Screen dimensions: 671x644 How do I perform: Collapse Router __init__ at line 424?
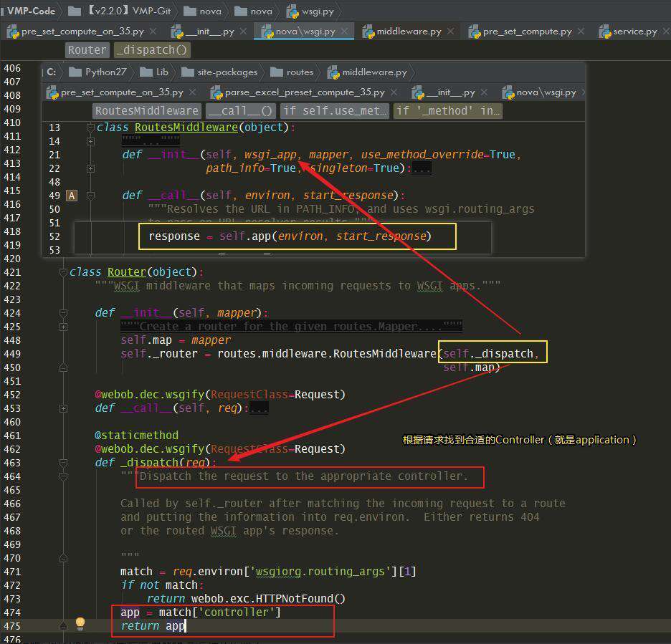(x=63, y=313)
